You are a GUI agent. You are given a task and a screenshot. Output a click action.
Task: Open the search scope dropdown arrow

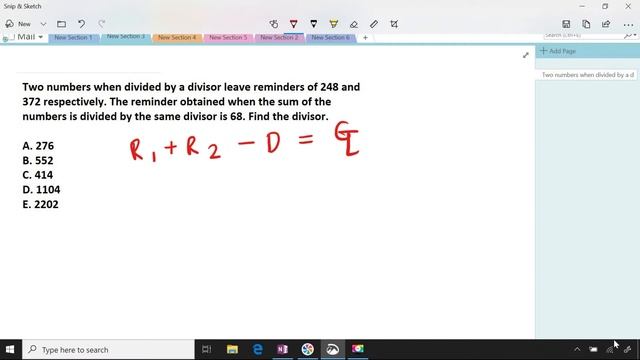click(635, 36)
